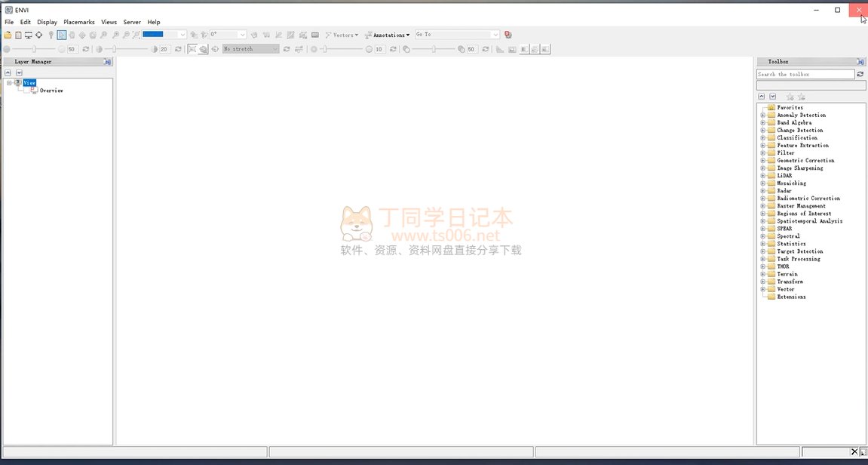This screenshot has height=465, width=868.
Task: Click the first star favorites icon in Toolbox
Action: coord(790,97)
